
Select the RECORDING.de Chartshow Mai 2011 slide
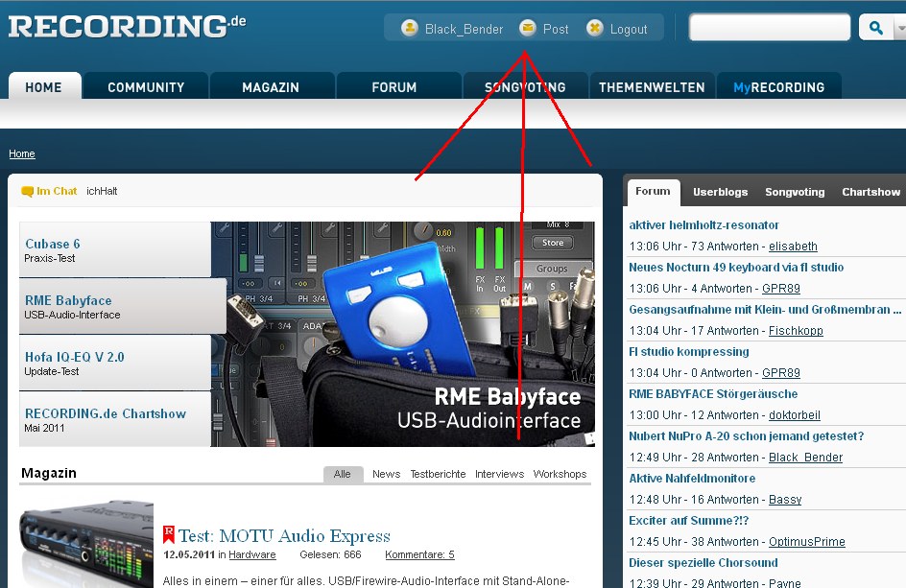tap(115, 419)
